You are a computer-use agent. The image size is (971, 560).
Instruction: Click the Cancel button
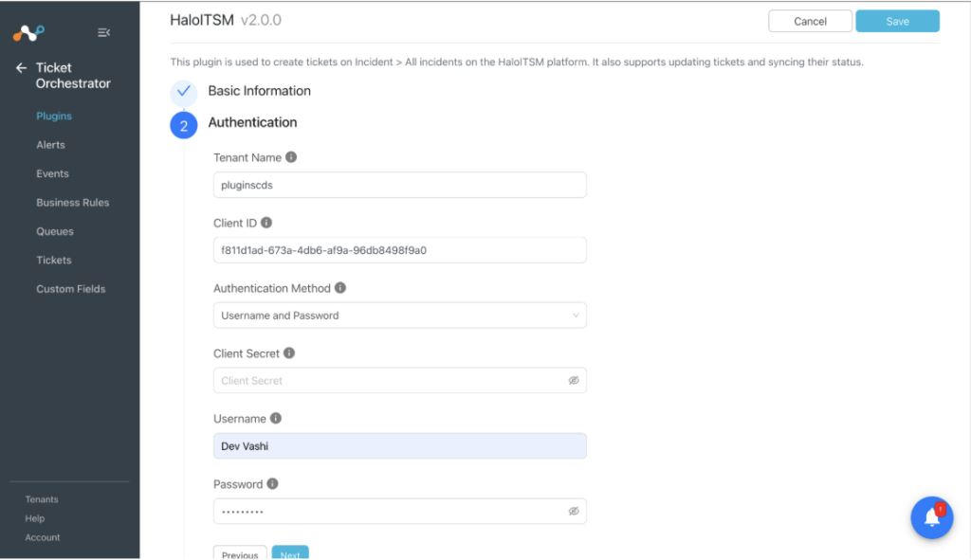coord(810,21)
